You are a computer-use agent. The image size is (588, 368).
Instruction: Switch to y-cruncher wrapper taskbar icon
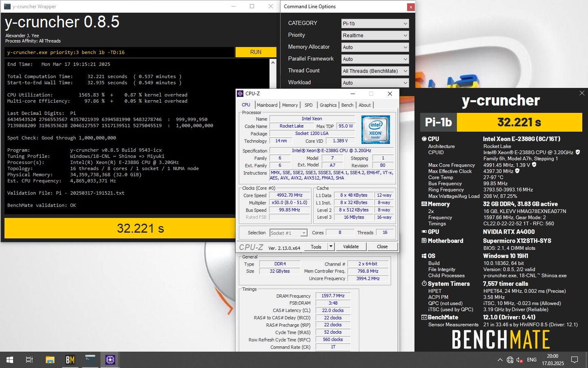click(x=90, y=360)
